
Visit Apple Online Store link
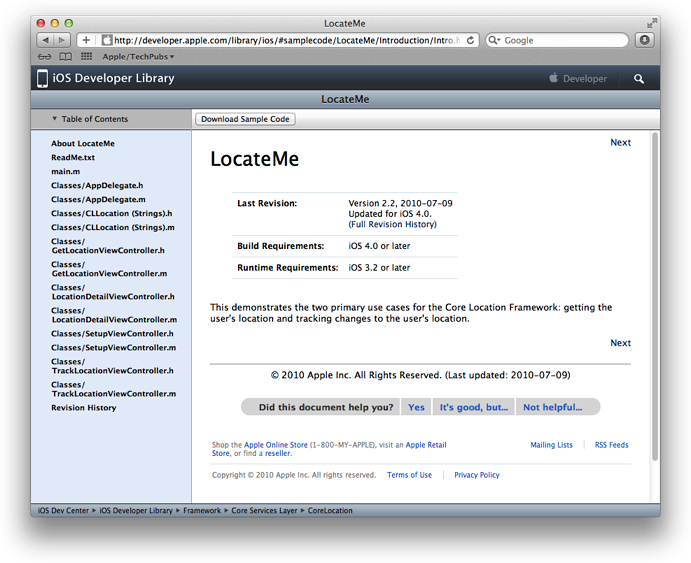coord(276,445)
